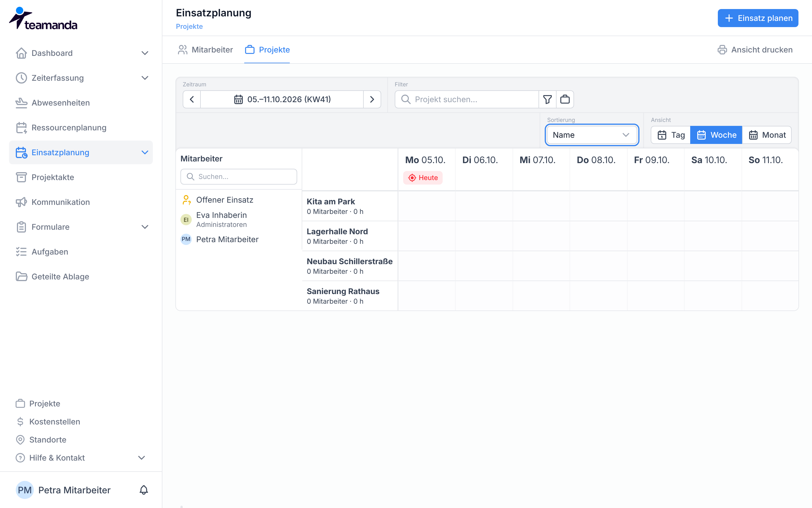The width and height of the screenshot is (812, 508).
Task: Expand the Zeiterfassung menu chevron
Action: coord(145,78)
